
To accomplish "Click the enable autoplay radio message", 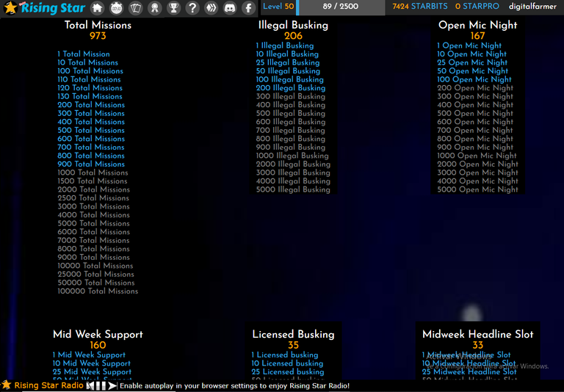I will (x=234, y=386).
